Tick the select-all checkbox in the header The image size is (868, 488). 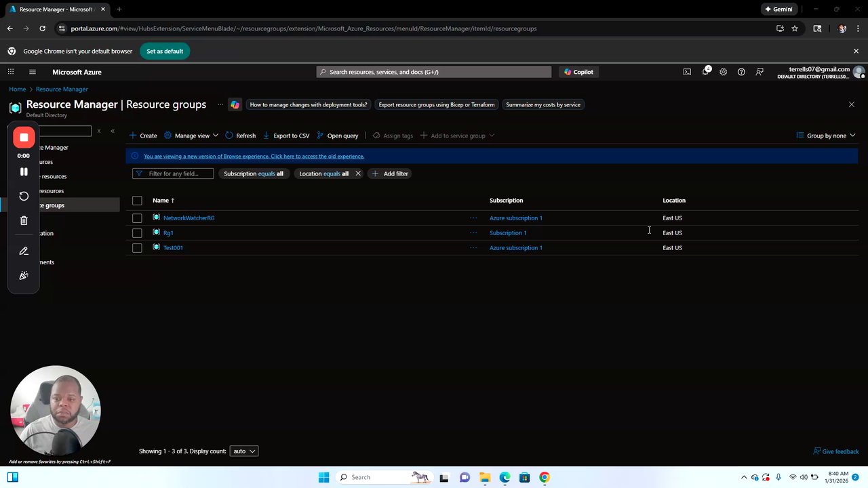tap(137, 201)
